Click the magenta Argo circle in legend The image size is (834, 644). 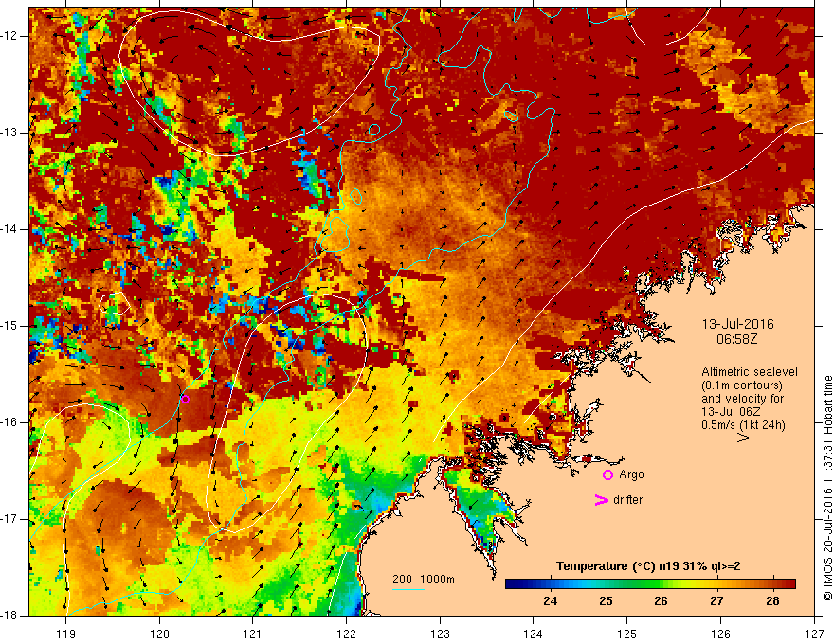[607, 475]
